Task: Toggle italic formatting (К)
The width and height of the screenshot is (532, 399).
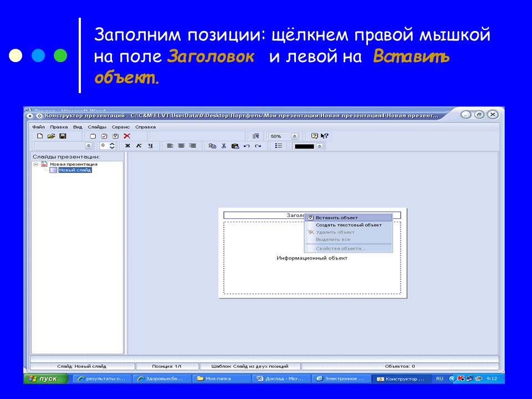Action: [x=138, y=146]
